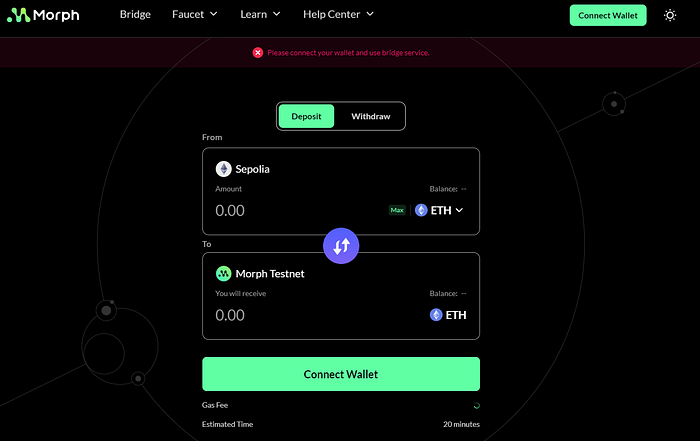Click the 'Amount' label
The width and height of the screenshot is (700, 441).
point(229,189)
